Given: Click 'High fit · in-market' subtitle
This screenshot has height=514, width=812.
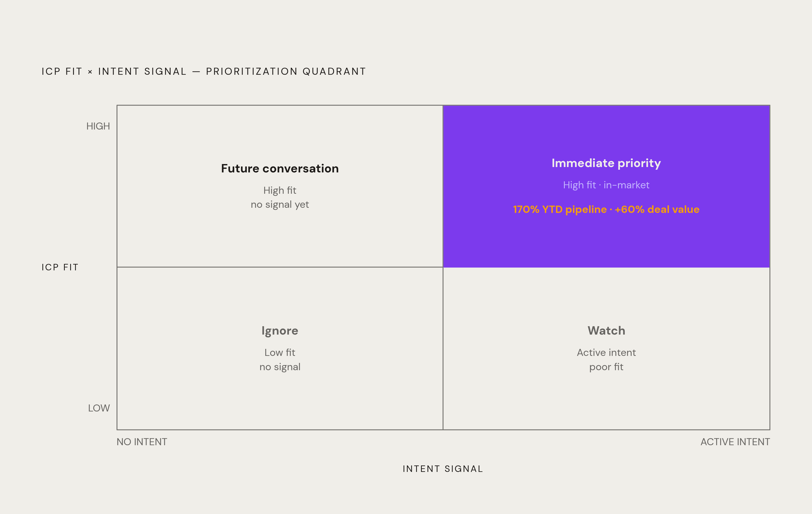Looking at the screenshot, I should pos(606,185).
